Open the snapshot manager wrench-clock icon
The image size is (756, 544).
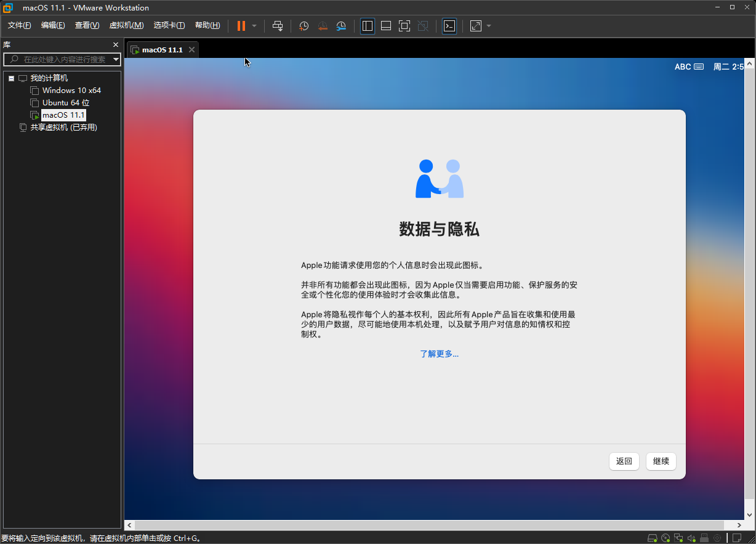point(341,26)
